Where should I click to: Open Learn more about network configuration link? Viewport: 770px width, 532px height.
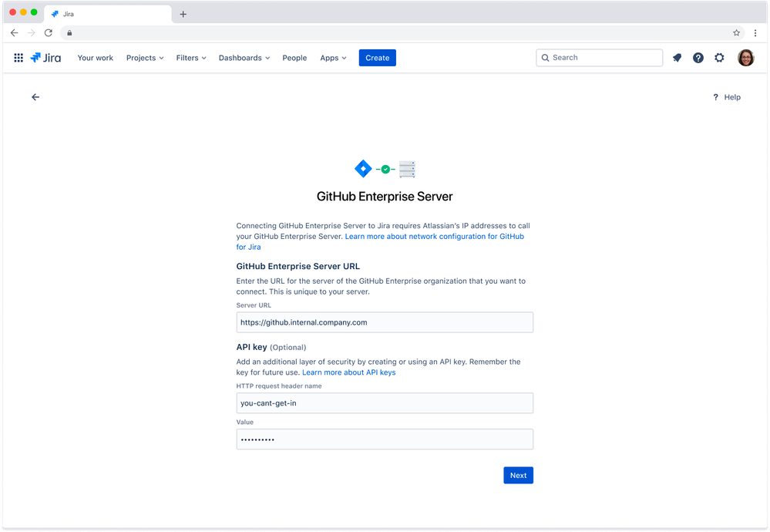click(x=434, y=236)
